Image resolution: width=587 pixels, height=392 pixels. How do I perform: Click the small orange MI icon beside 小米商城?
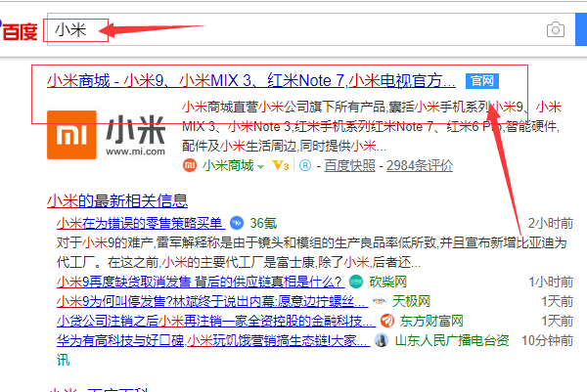tap(190, 165)
